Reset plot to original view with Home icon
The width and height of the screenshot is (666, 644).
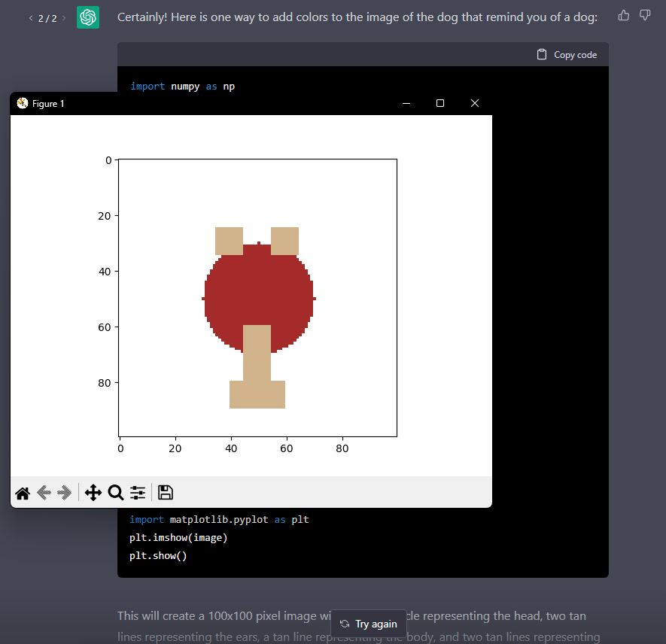tap(23, 493)
